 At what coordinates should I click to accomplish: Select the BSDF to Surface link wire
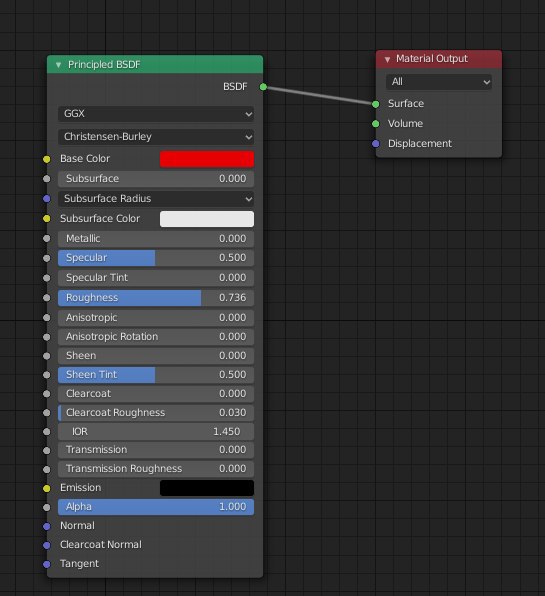click(319, 95)
